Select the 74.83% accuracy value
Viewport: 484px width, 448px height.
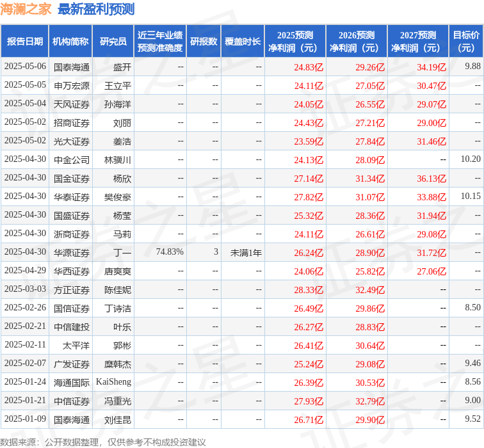pos(170,252)
